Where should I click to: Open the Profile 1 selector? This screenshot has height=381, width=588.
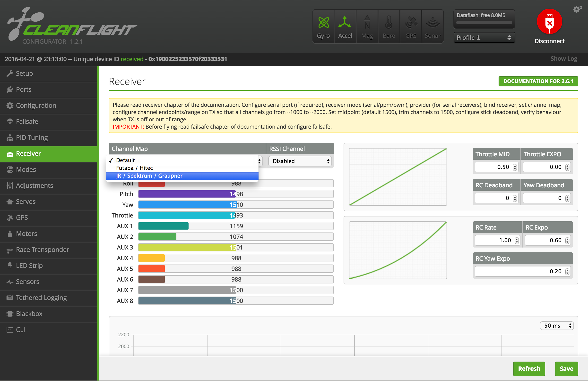coord(484,38)
